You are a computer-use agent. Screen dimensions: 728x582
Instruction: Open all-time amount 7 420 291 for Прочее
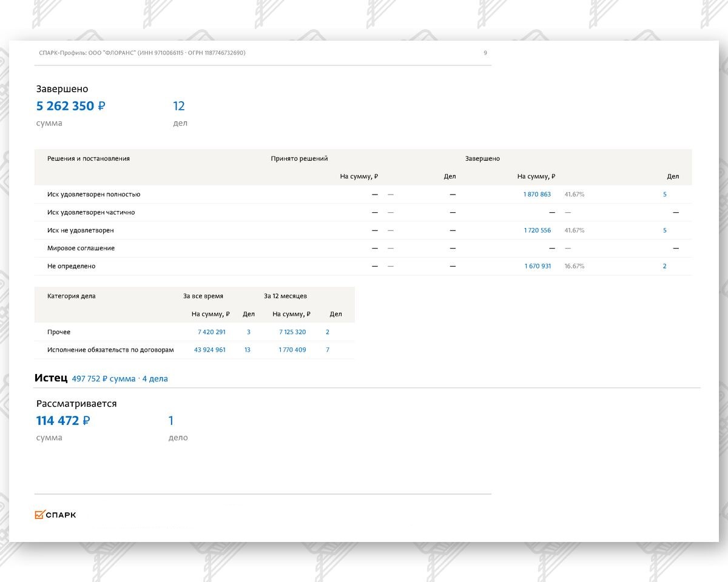211,332
